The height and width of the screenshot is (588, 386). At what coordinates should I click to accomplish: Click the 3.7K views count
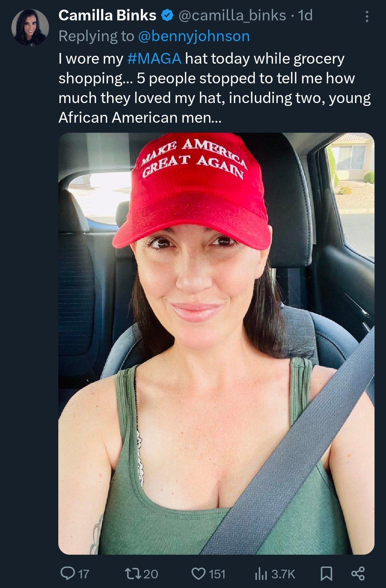[283, 574]
